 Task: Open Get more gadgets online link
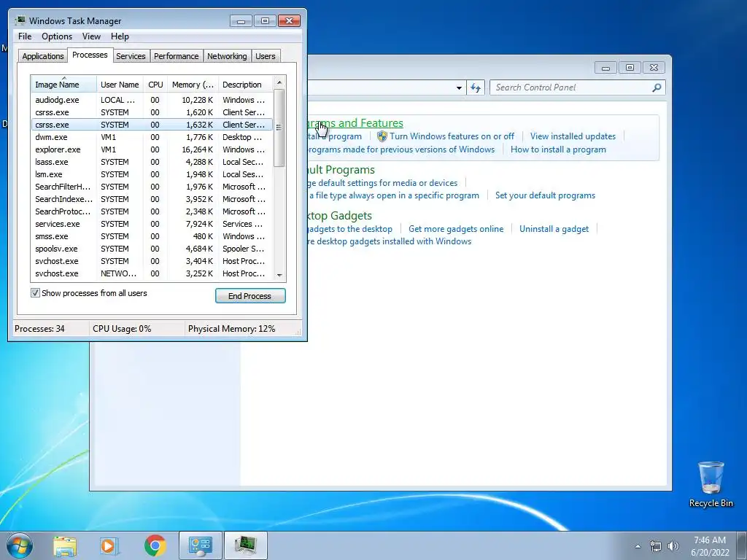coord(456,228)
